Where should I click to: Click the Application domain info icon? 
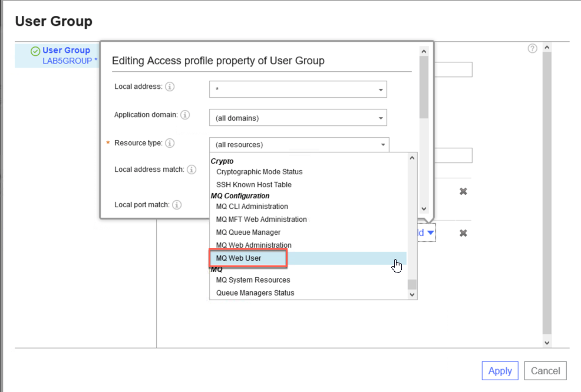[x=185, y=115]
